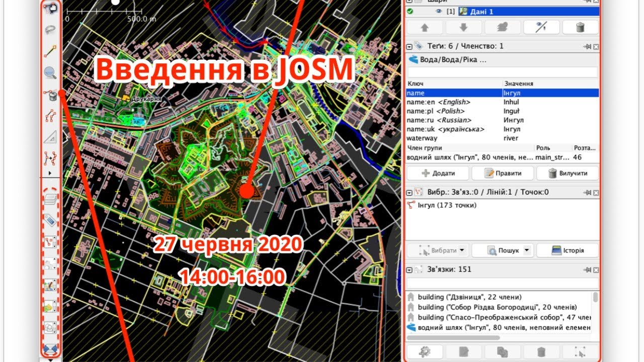Select building Дзвіниця relation

(499, 297)
